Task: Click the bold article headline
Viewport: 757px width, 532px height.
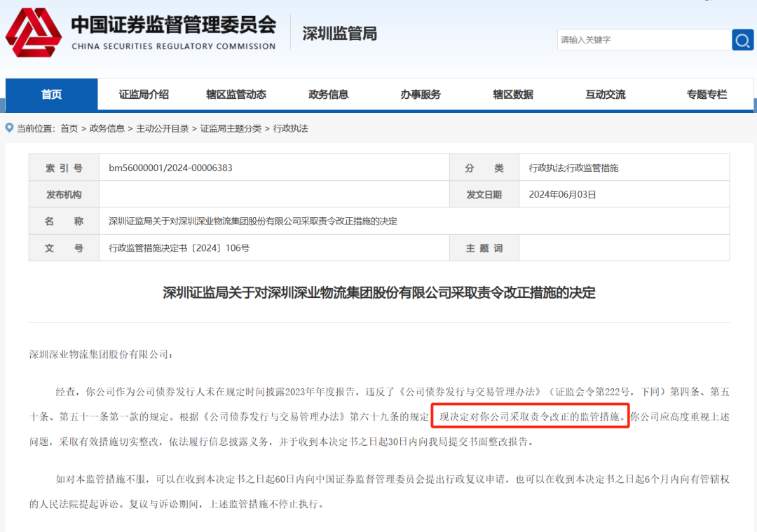Action: [379, 292]
